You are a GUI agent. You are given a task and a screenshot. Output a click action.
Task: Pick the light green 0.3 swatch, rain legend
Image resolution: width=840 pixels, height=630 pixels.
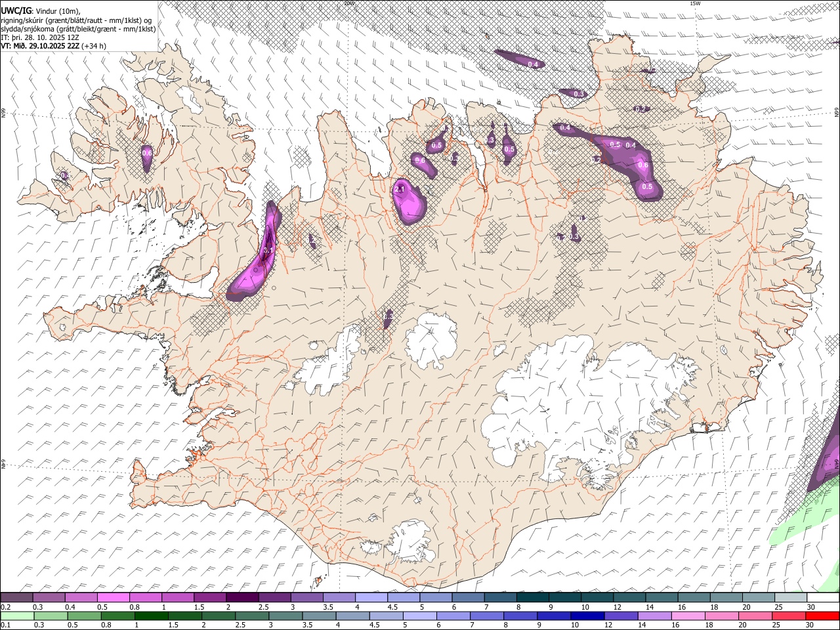coord(51,616)
